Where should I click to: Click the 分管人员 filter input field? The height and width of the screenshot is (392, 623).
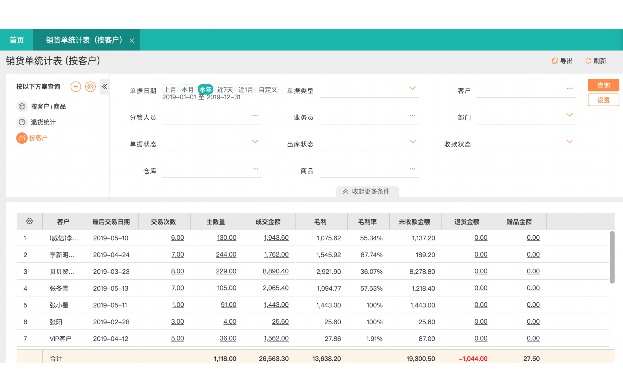(x=212, y=117)
